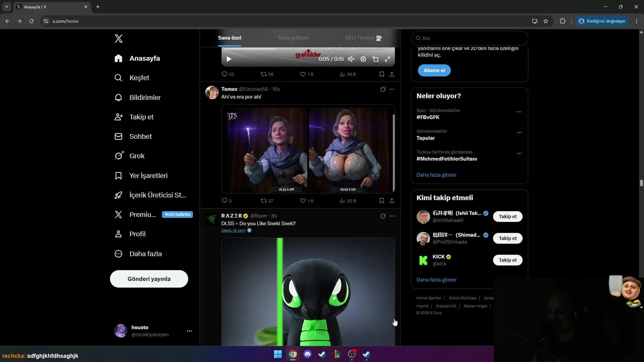Open Profil page
The image size is (644, 362).
130,234
